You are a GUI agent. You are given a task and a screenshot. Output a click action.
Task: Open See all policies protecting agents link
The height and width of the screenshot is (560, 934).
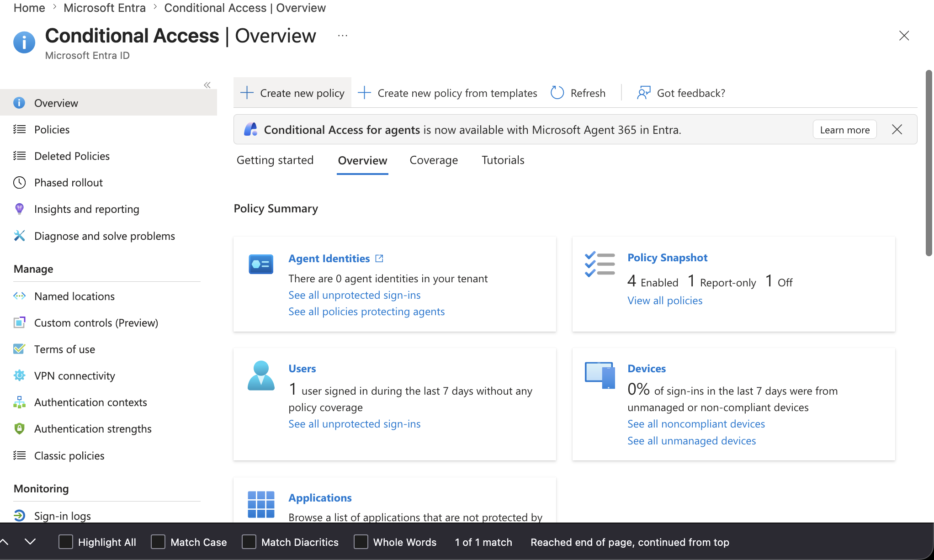point(366,312)
